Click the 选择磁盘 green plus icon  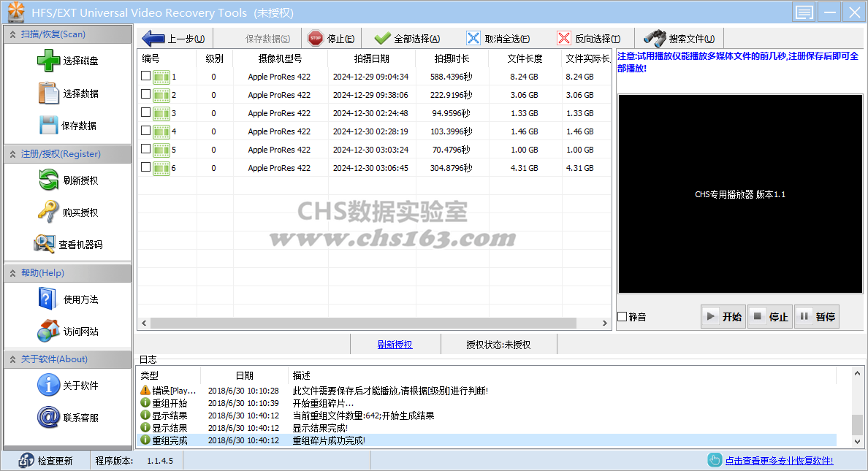tap(48, 61)
